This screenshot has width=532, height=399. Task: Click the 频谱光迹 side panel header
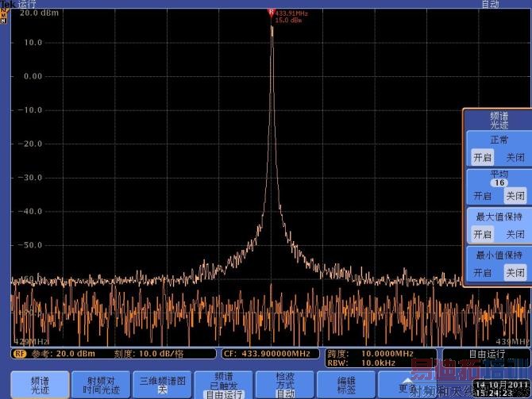499,121
